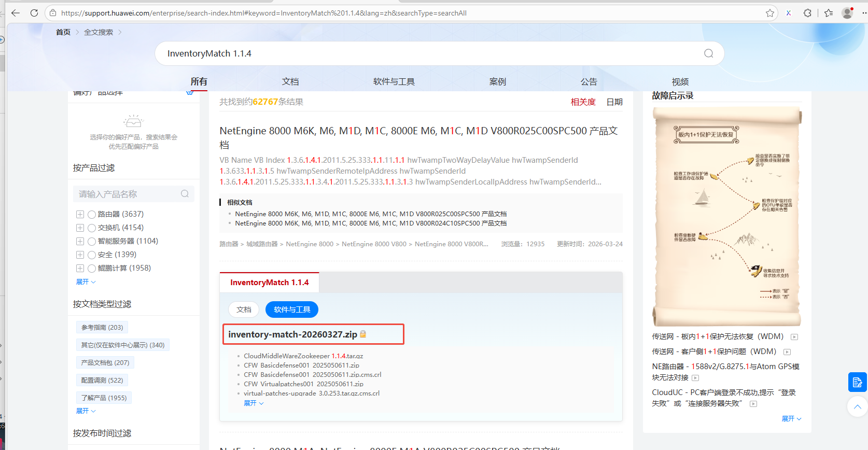Sort results by 日期
Image resolution: width=868 pixels, height=450 pixels.
pos(614,102)
